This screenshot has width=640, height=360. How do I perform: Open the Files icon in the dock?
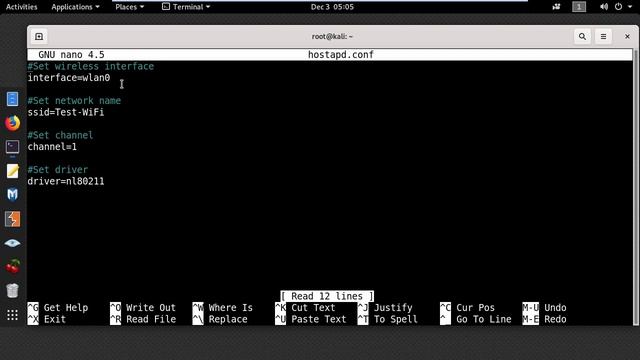click(x=13, y=99)
